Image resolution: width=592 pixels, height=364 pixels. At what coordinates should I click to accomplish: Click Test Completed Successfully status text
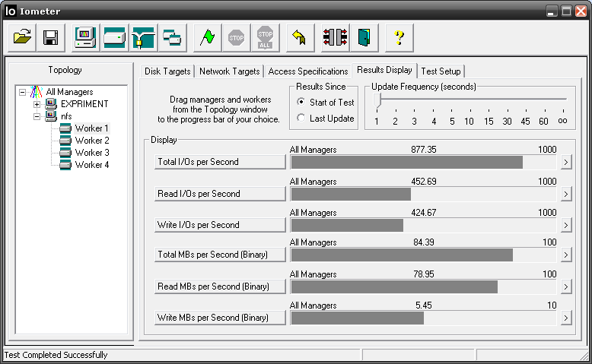[56, 355]
